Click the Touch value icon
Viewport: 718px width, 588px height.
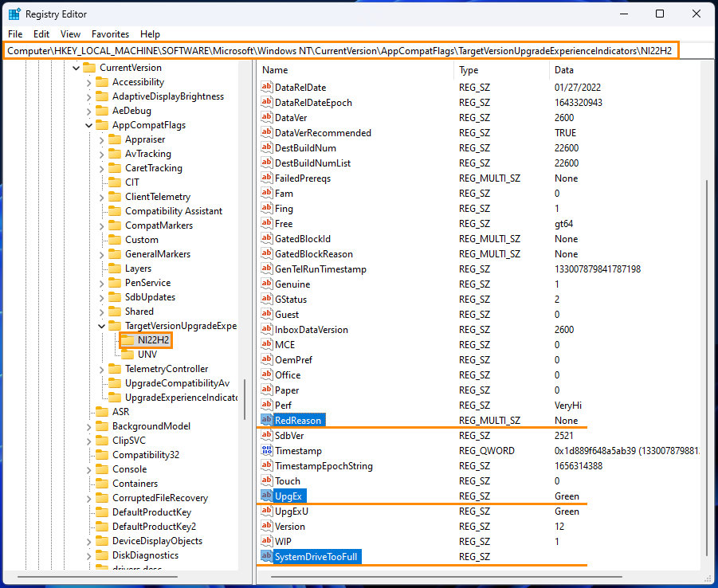click(x=266, y=480)
